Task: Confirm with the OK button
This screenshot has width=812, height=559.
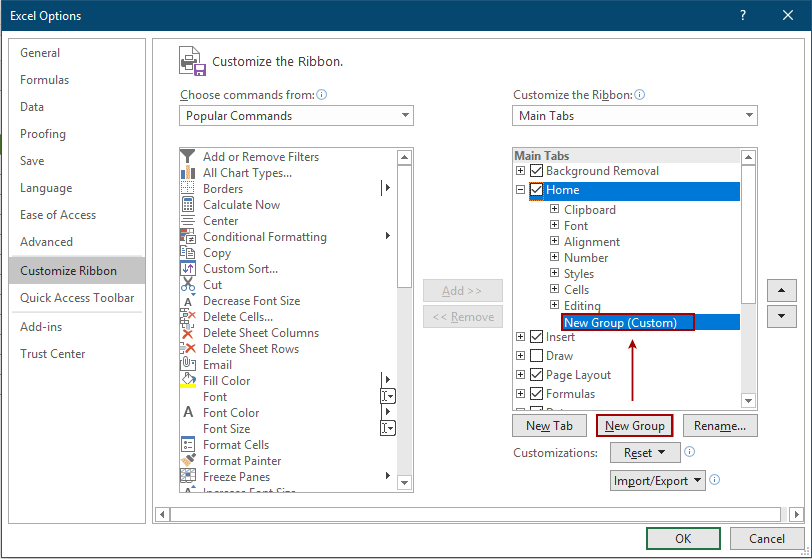Action: coord(683,539)
